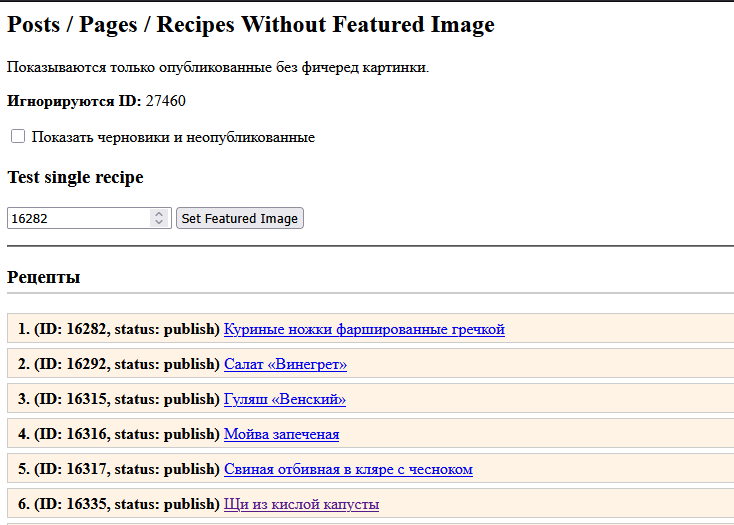Decrease the recipe ID with the down spinner arrow
The height and width of the screenshot is (525, 734).
click(x=158, y=223)
